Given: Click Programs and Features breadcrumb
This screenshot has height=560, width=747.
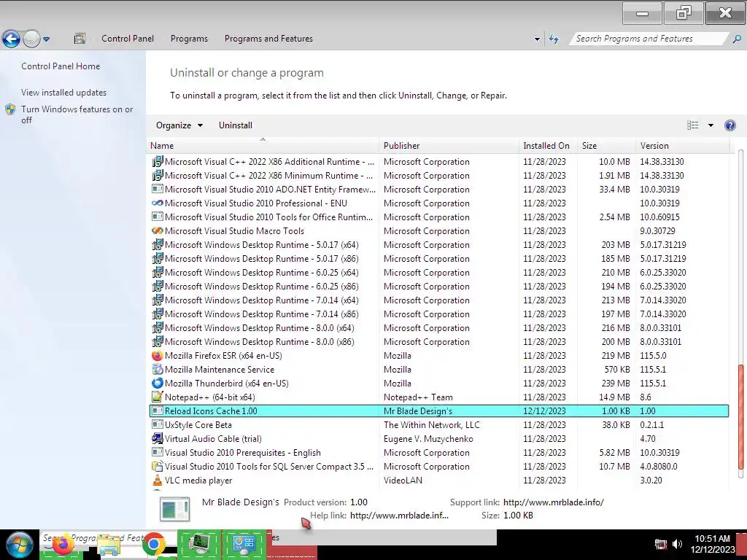Looking at the screenshot, I should pos(268,39).
